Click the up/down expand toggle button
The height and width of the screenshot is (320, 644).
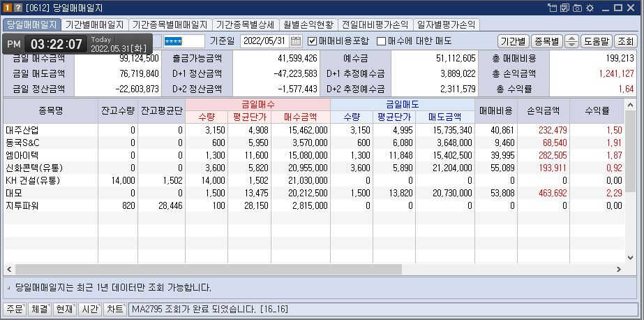[x=571, y=41]
